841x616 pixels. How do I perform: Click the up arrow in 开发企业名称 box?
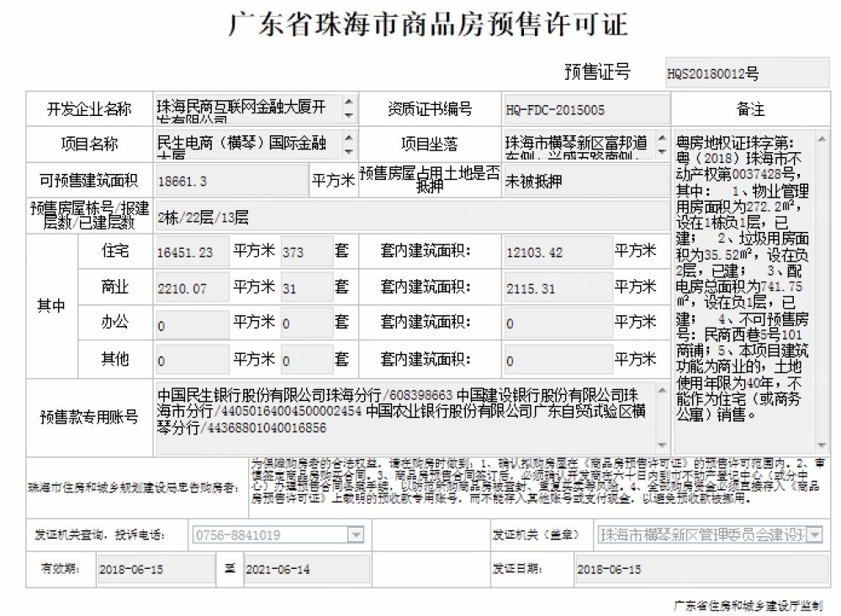[x=349, y=102]
